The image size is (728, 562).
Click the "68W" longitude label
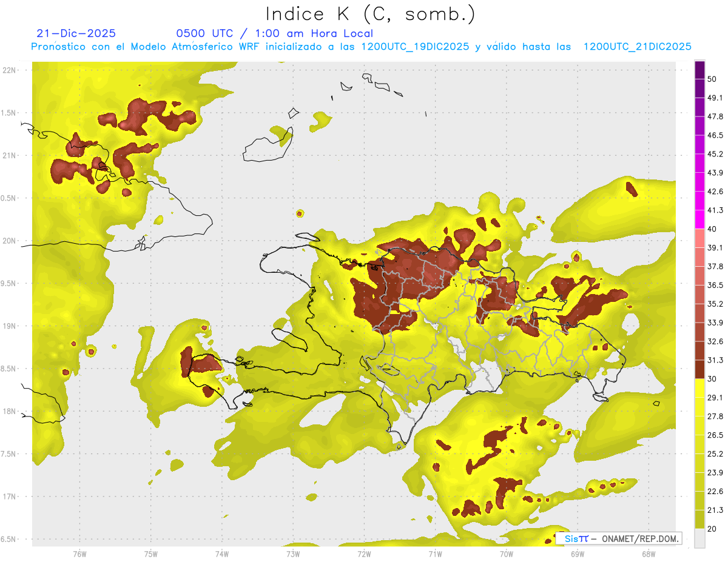coord(649,554)
